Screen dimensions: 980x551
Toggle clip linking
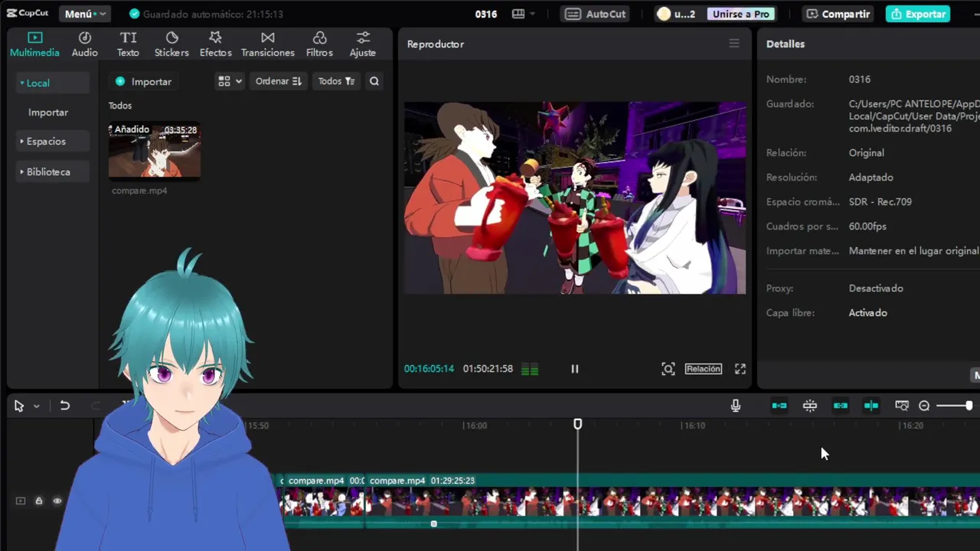(x=841, y=406)
